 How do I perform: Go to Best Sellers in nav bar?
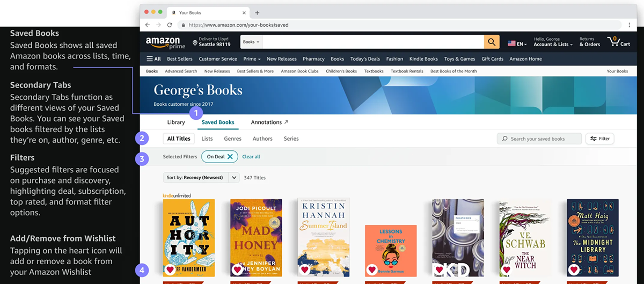pos(180,59)
